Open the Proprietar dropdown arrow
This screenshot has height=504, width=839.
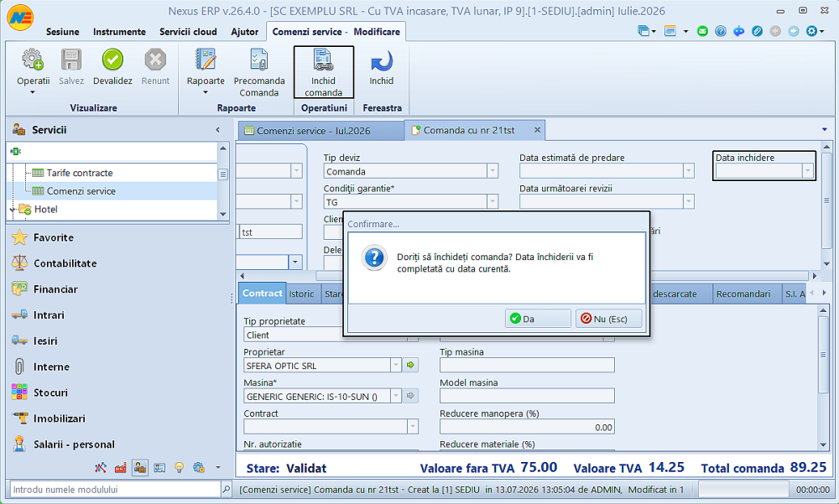point(395,366)
